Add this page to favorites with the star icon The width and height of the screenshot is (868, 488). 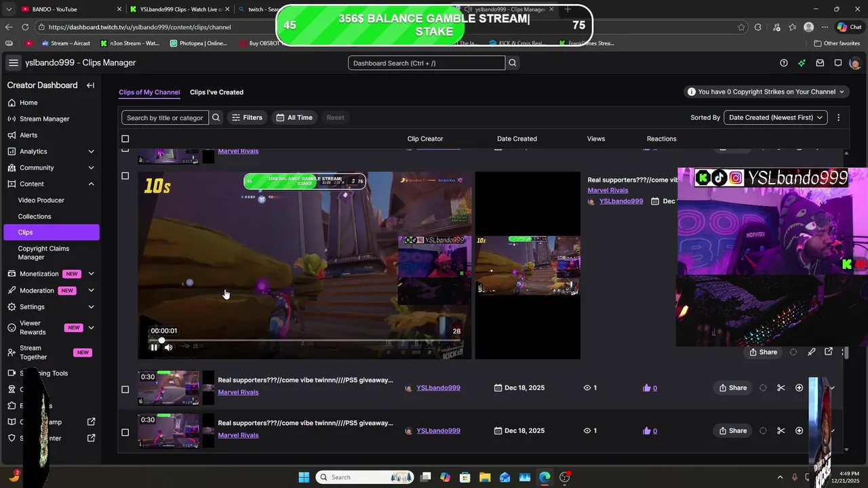(741, 27)
